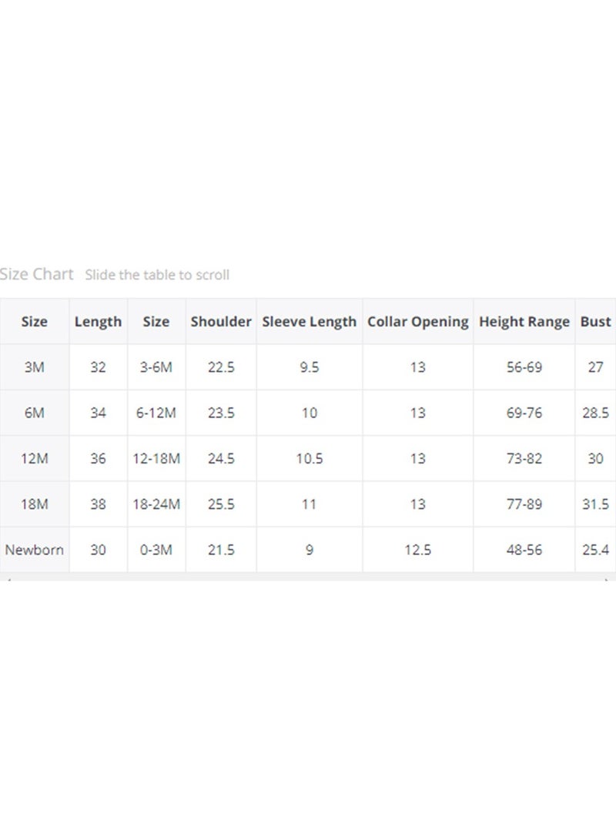
Task: Select the Bust column header
Action: [596, 321]
